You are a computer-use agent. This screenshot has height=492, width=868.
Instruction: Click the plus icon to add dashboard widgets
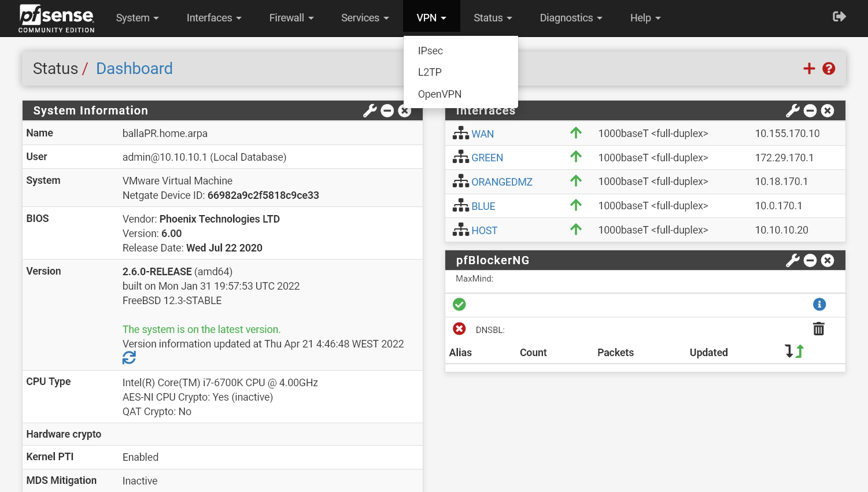click(x=808, y=68)
